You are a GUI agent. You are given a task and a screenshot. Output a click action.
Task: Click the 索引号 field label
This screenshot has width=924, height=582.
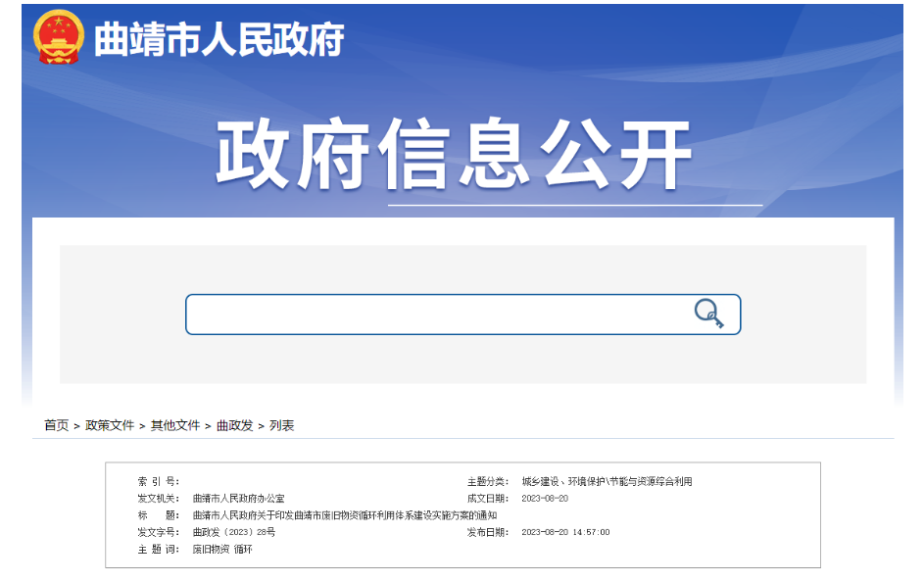tap(158, 482)
